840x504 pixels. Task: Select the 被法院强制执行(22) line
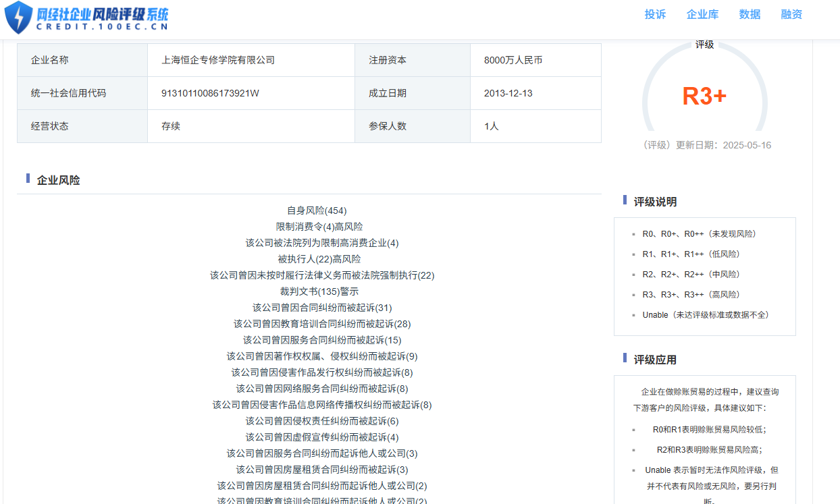pos(322,275)
